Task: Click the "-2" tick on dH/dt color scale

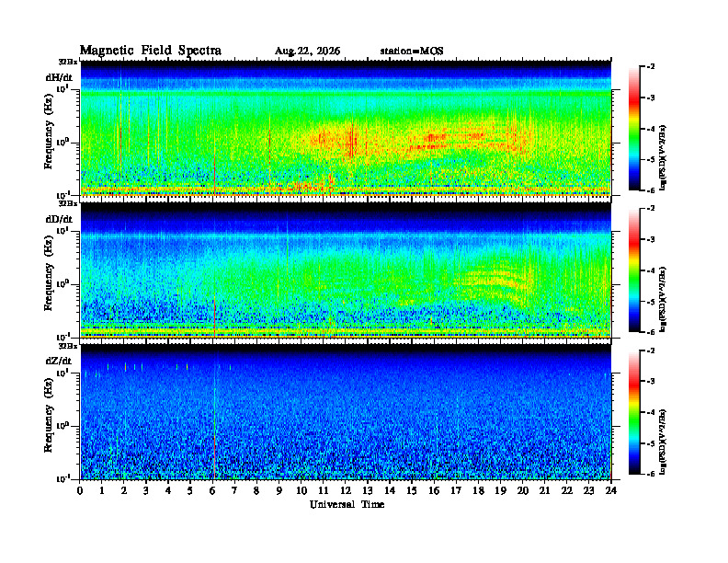Action: click(651, 67)
